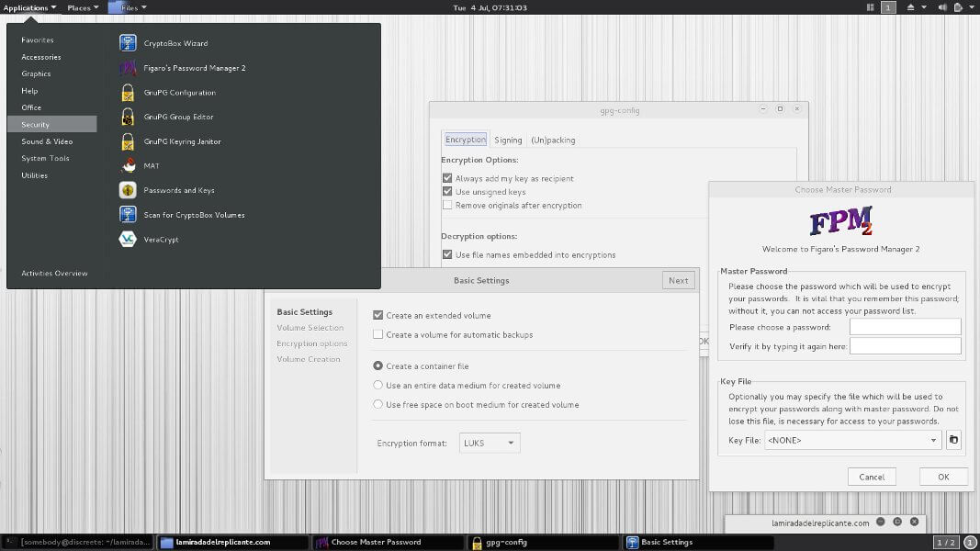Click the Next button in Basic Settings
The height and width of the screenshot is (551, 980).
[678, 281]
